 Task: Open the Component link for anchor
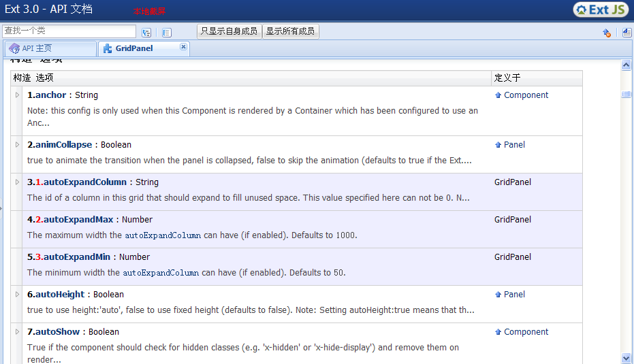click(526, 95)
